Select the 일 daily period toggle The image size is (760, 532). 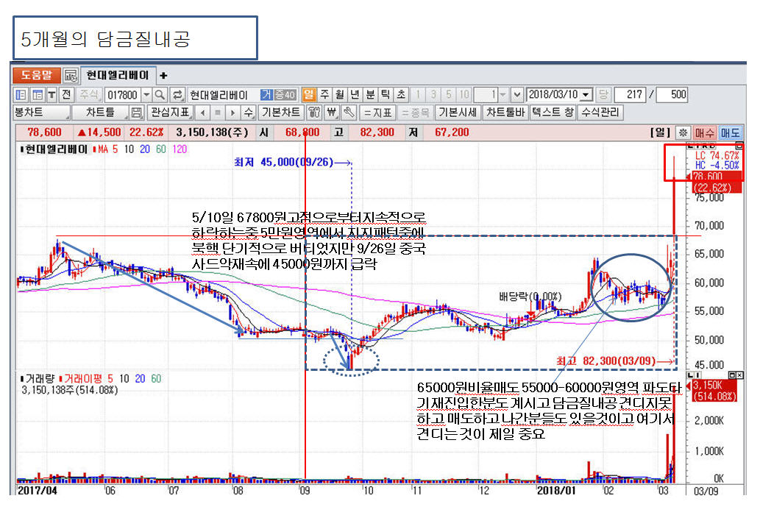[x=309, y=95]
